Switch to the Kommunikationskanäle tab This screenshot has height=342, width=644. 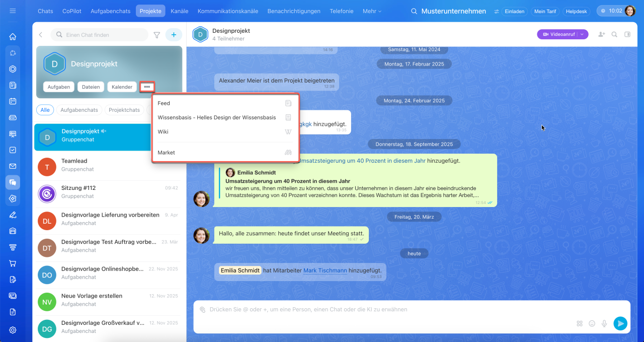pyautogui.click(x=228, y=11)
